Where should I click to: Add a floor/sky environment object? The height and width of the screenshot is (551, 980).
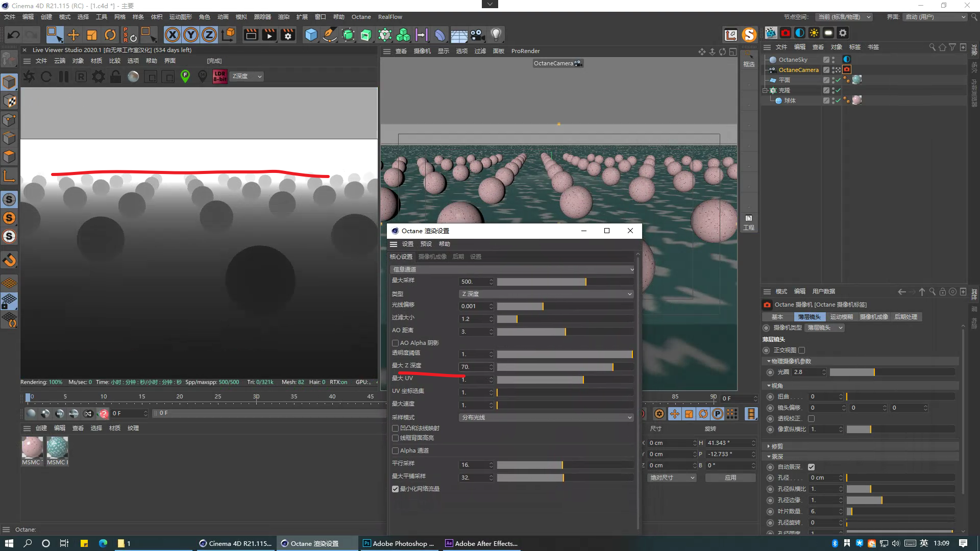(458, 35)
